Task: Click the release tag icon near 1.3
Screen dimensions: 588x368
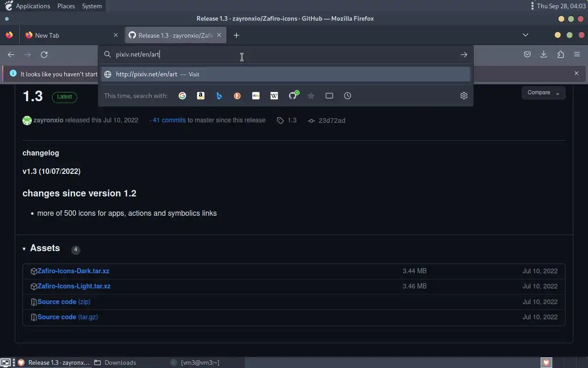Action: (x=280, y=121)
